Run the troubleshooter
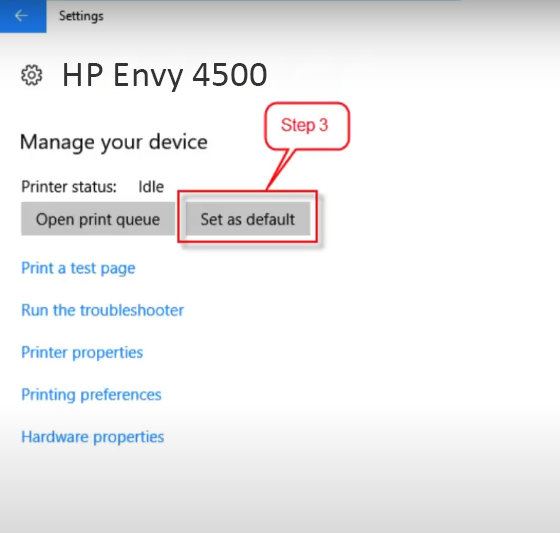The height and width of the screenshot is (533, 560). pyautogui.click(x=102, y=310)
